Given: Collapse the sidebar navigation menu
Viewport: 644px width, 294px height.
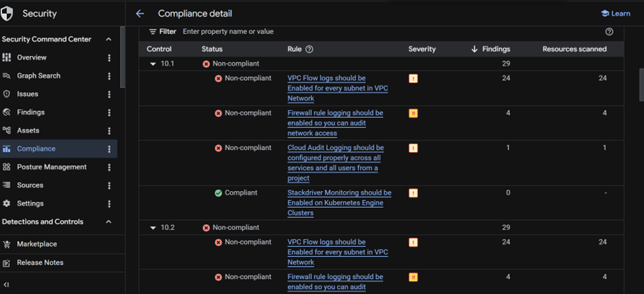Looking at the screenshot, I should (x=6, y=284).
